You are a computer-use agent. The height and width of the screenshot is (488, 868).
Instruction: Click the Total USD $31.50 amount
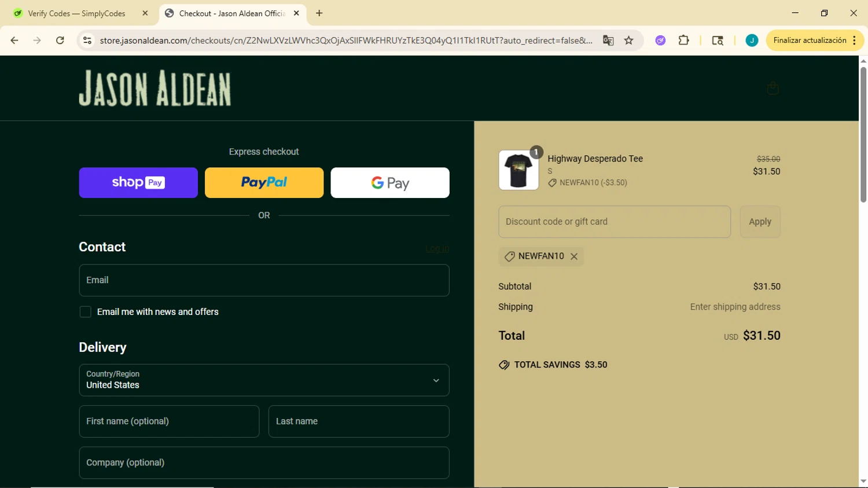pos(752,336)
